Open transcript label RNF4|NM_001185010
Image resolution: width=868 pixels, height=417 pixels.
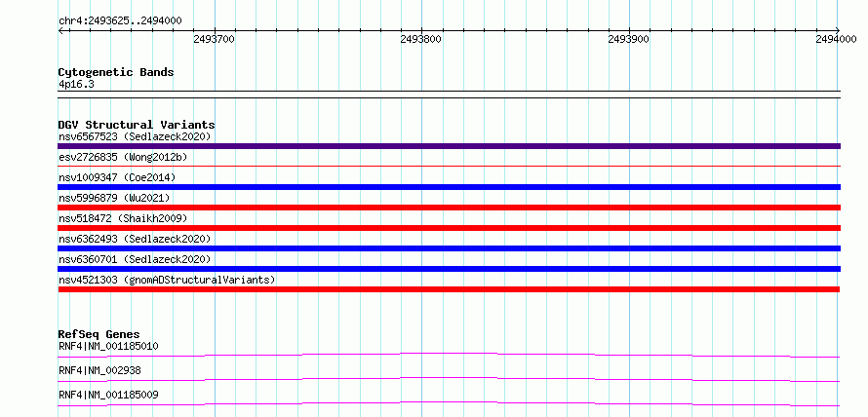(108, 346)
